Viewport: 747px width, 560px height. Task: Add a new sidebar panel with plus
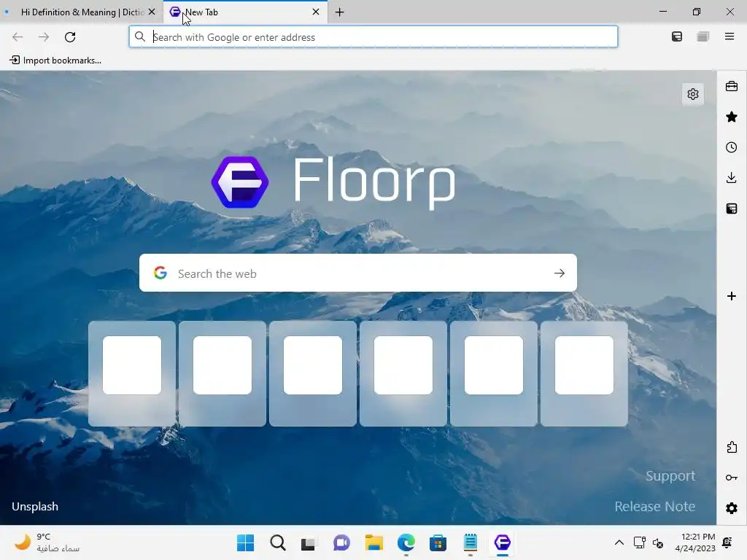[731, 296]
